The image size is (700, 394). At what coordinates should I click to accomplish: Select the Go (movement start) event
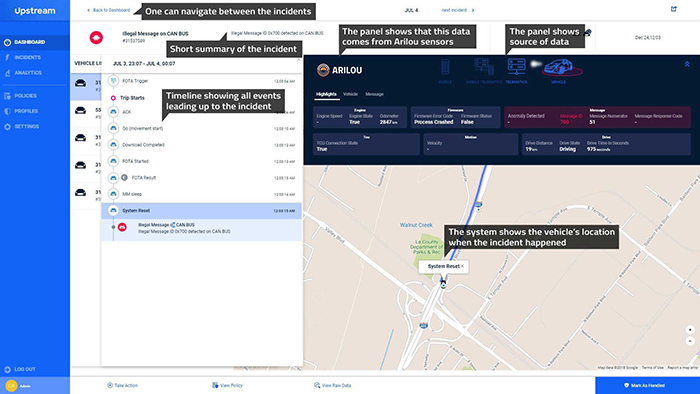pos(202,129)
